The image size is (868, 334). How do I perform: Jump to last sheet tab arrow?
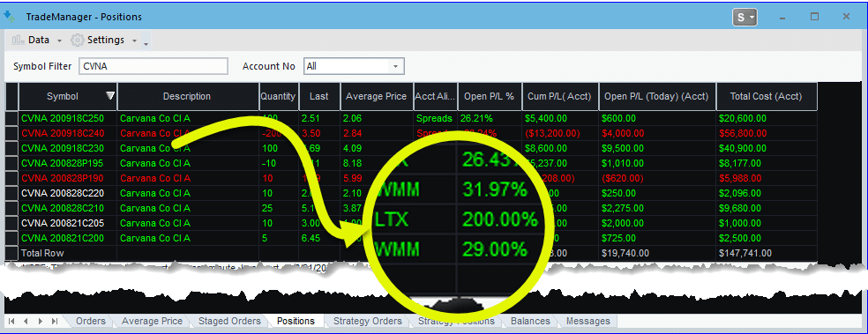coord(55,322)
